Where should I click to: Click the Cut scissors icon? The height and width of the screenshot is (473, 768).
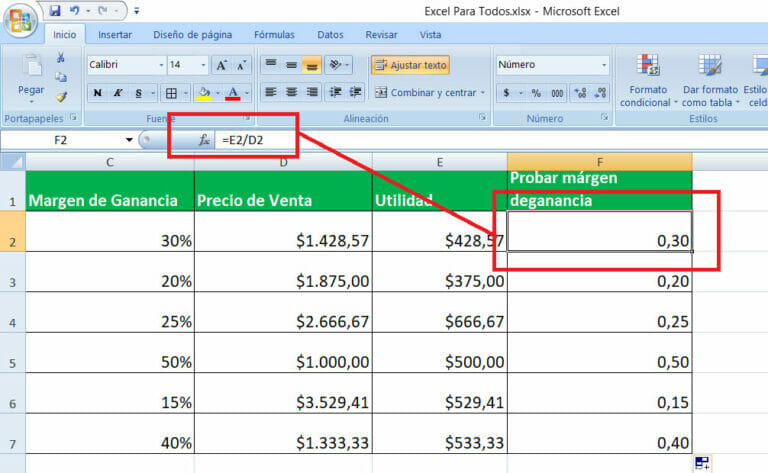[x=60, y=58]
